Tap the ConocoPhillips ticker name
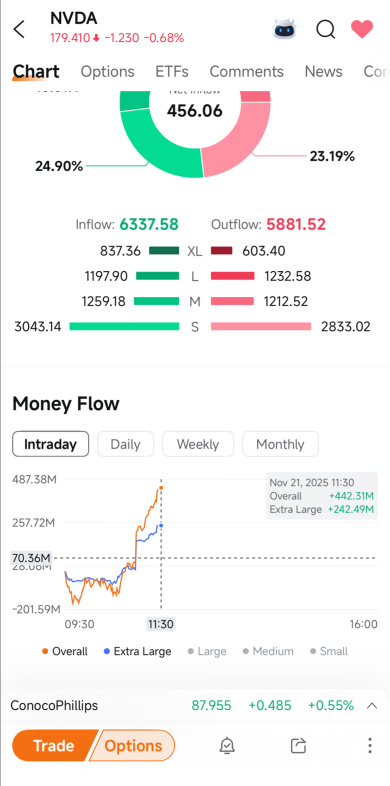Image resolution: width=390 pixels, height=786 pixels. (x=54, y=706)
